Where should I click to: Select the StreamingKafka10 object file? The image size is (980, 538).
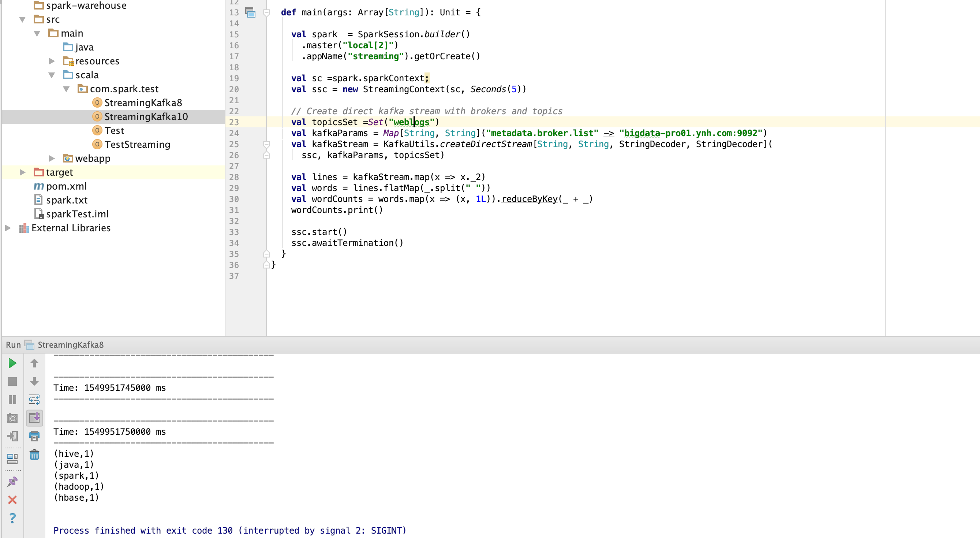click(x=140, y=117)
